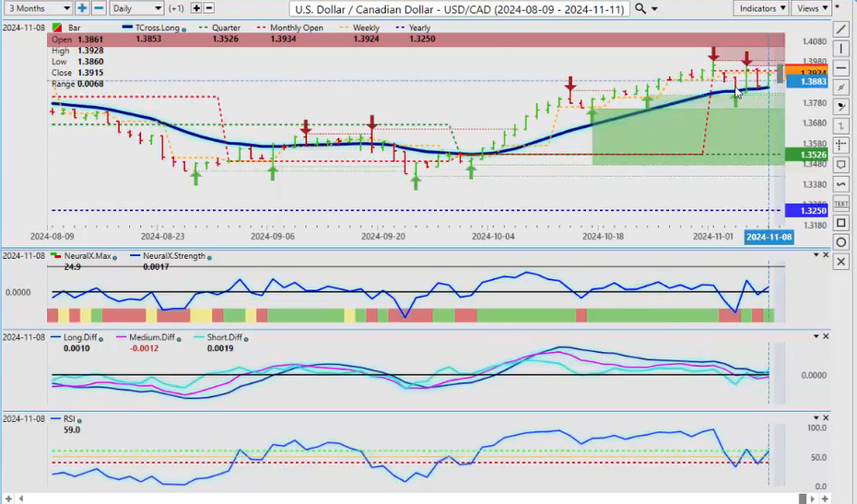Image resolution: width=857 pixels, height=504 pixels.
Task: Select the rectangle shape drawing tool
Action: click(x=841, y=223)
